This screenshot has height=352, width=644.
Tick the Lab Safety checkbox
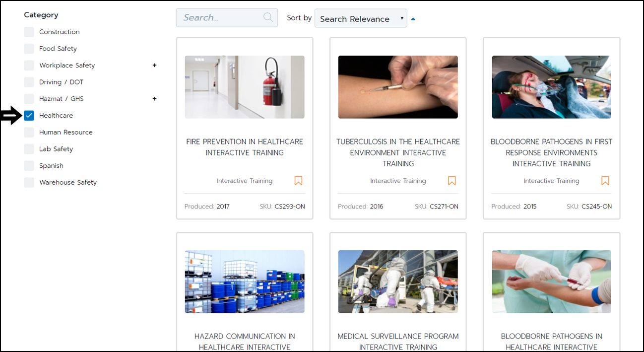click(29, 149)
